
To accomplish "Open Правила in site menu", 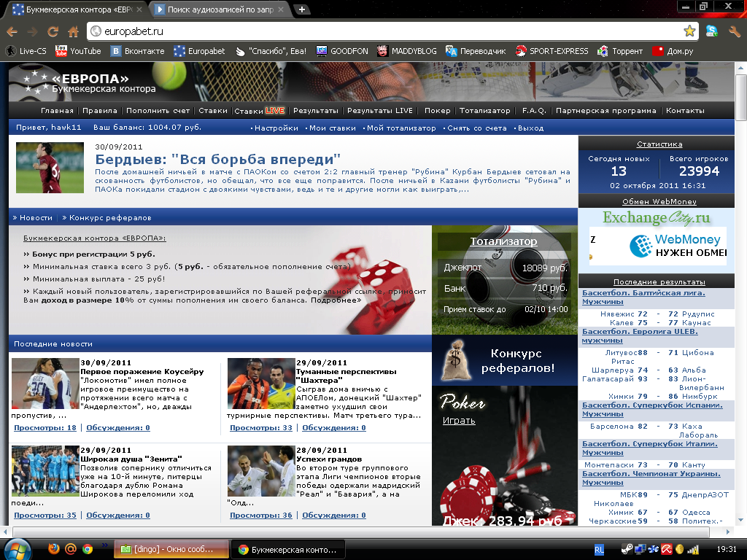I will click(99, 111).
